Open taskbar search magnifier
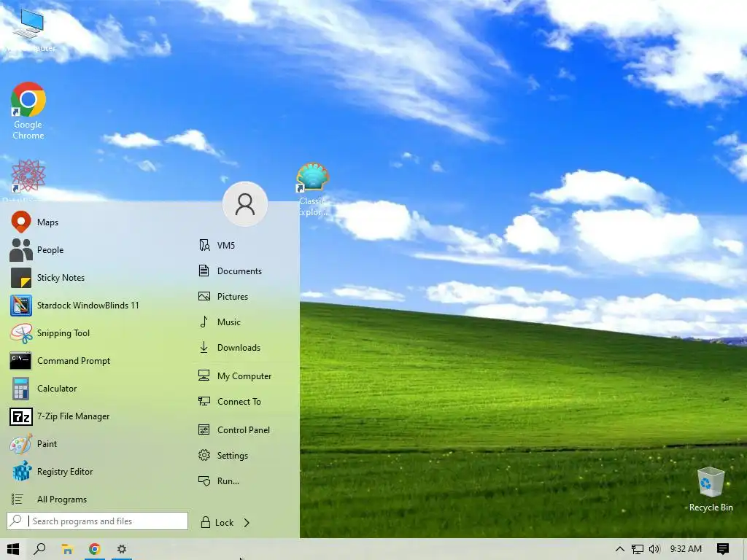Viewport: 747px width, 560px height. coord(39,549)
